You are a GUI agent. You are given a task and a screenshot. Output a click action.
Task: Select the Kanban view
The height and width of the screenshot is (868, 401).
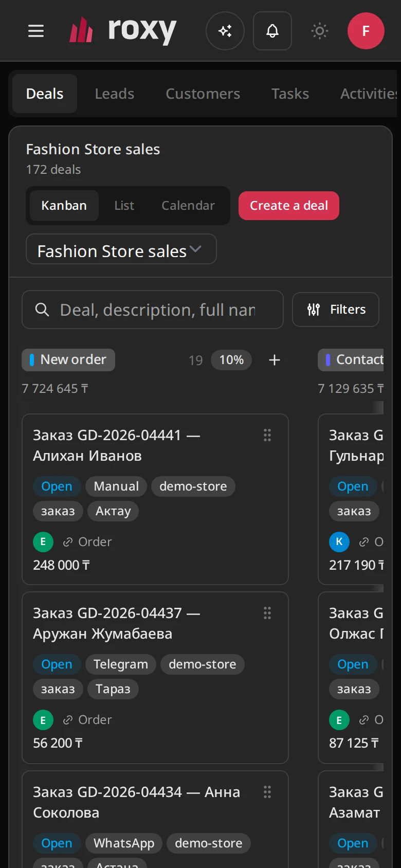pos(64,206)
